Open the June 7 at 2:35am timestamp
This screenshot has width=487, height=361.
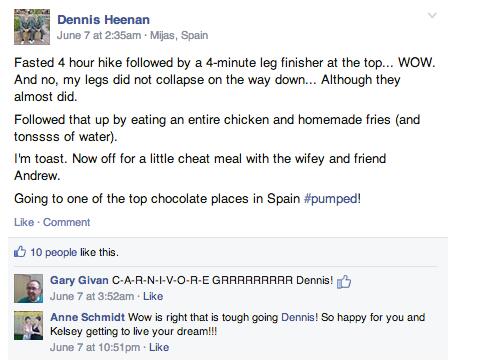[99, 35]
